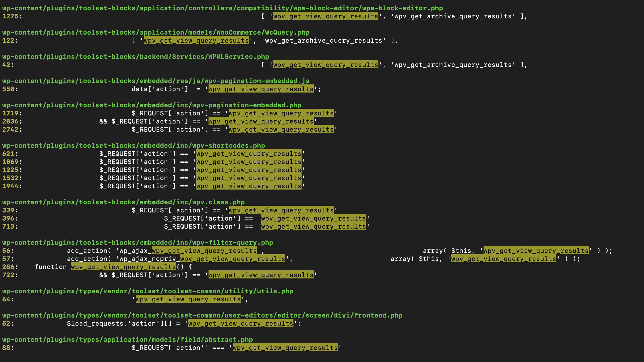Select line number 1944
The image size is (644, 362).
[x=10, y=186]
